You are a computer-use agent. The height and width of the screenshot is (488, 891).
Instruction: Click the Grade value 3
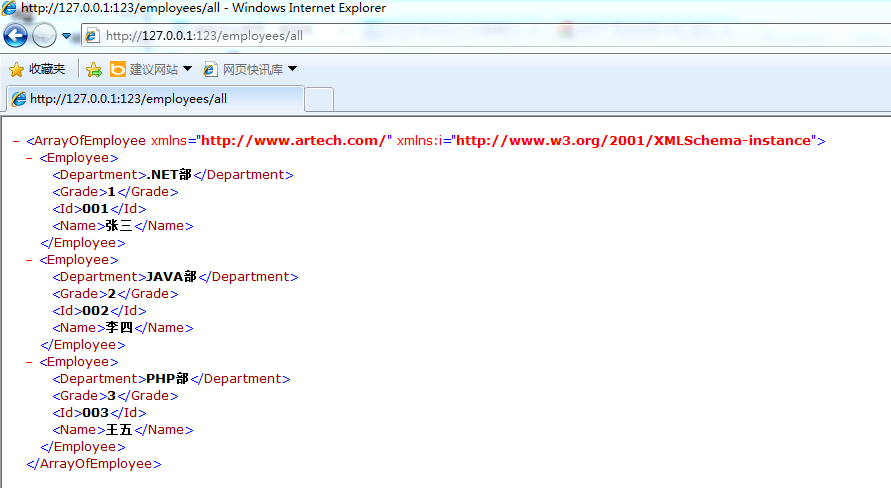pos(111,396)
